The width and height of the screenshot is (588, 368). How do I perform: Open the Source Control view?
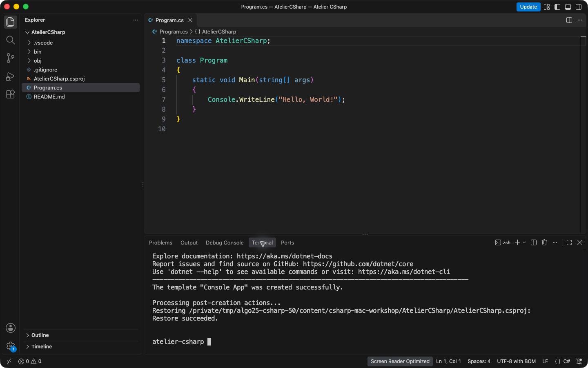(x=11, y=58)
